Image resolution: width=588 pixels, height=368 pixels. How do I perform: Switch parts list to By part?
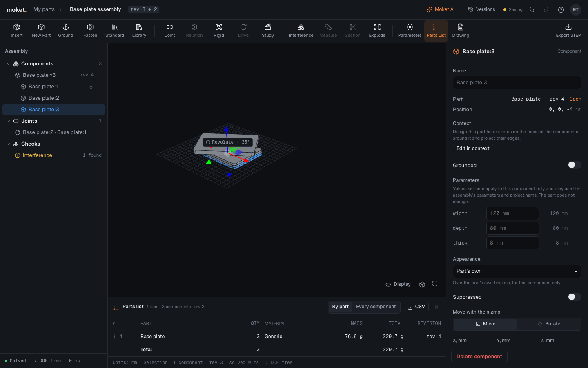pos(340,307)
